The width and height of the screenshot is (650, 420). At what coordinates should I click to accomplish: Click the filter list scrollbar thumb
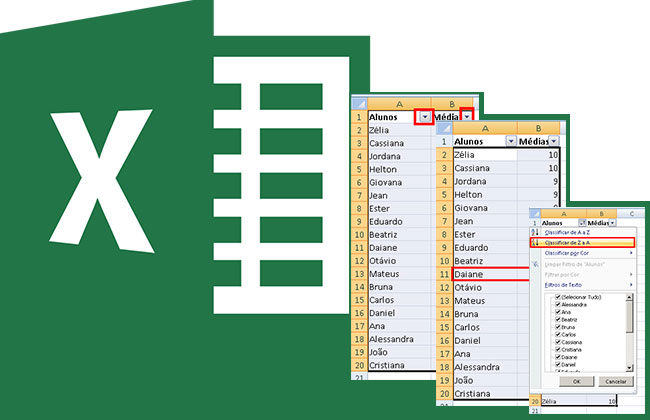pos(629,316)
